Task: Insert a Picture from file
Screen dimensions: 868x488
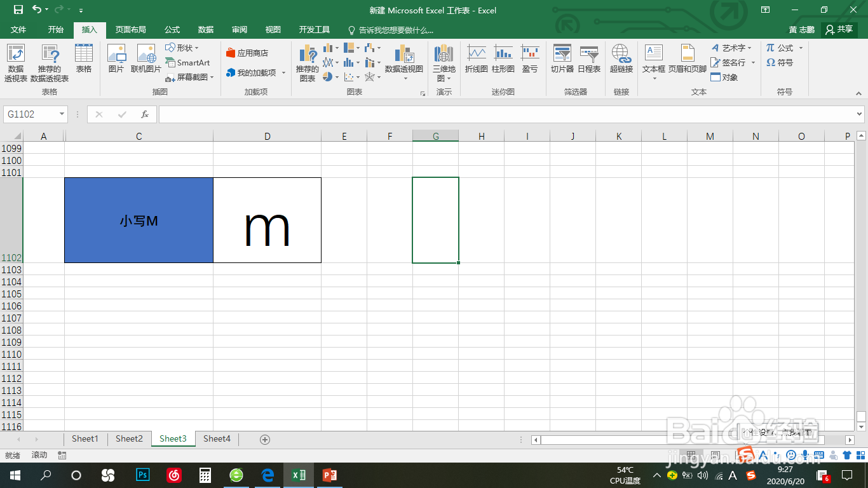Action: (116, 58)
